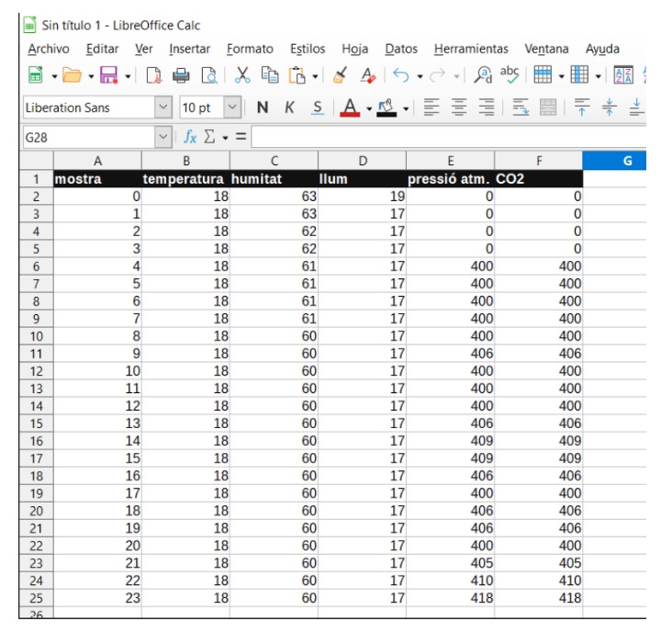The height and width of the screenshot is (632, 672).
Task: Toggle italic formatting (K)
Action: [x=288, y=108]
